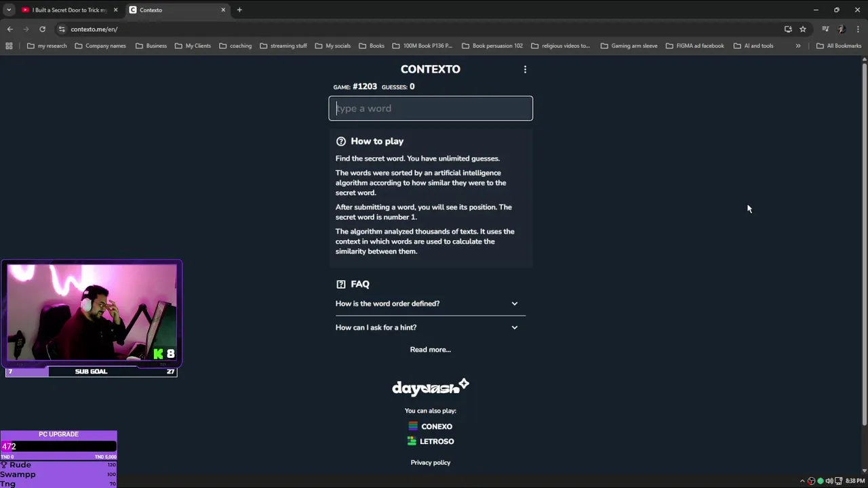868x488 pixels.
Task: Expand 'How can I ask for a hint?' question
Action: pyautogui.click(x=430, y=327)
